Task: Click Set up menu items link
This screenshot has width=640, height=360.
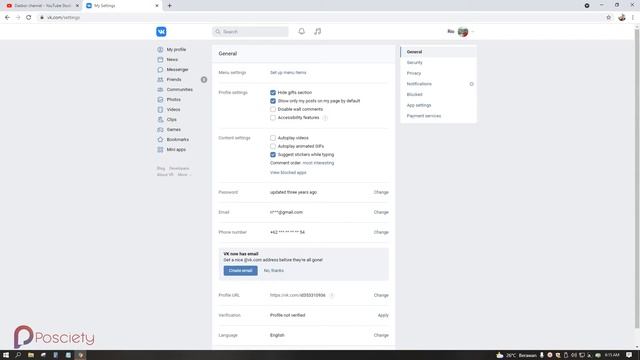Action: (288, 73)
